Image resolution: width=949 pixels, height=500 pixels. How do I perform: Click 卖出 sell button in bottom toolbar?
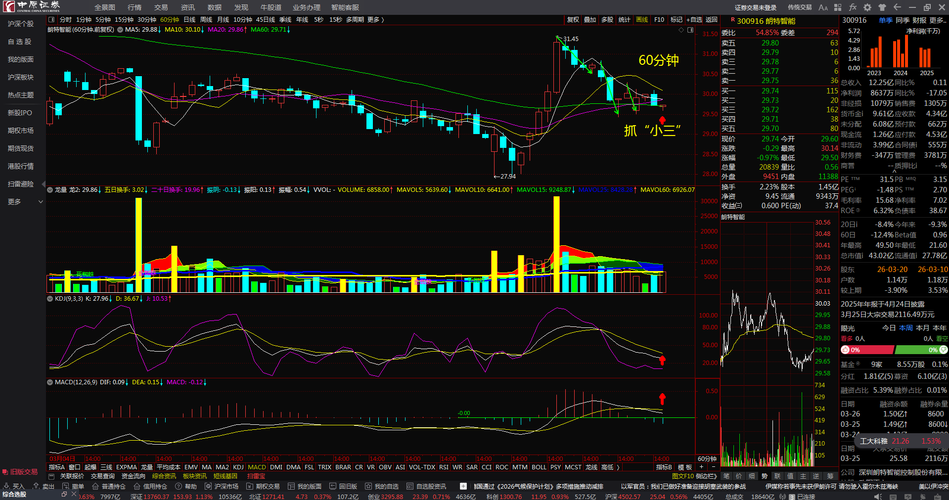tap(44, 486)
